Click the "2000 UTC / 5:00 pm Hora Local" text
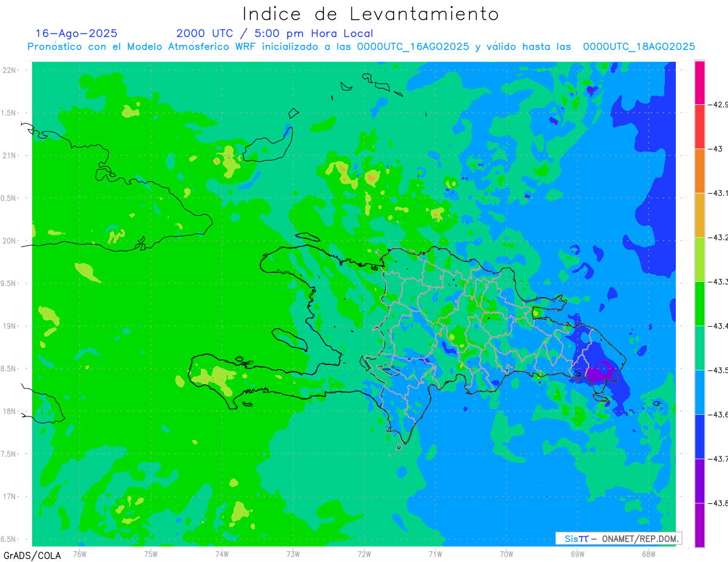 pos(275,33)
